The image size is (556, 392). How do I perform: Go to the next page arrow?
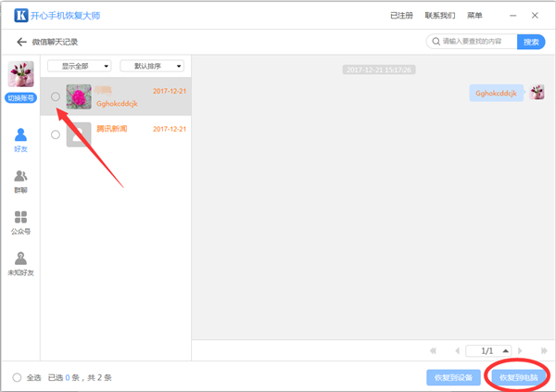[x=521, y=351]
